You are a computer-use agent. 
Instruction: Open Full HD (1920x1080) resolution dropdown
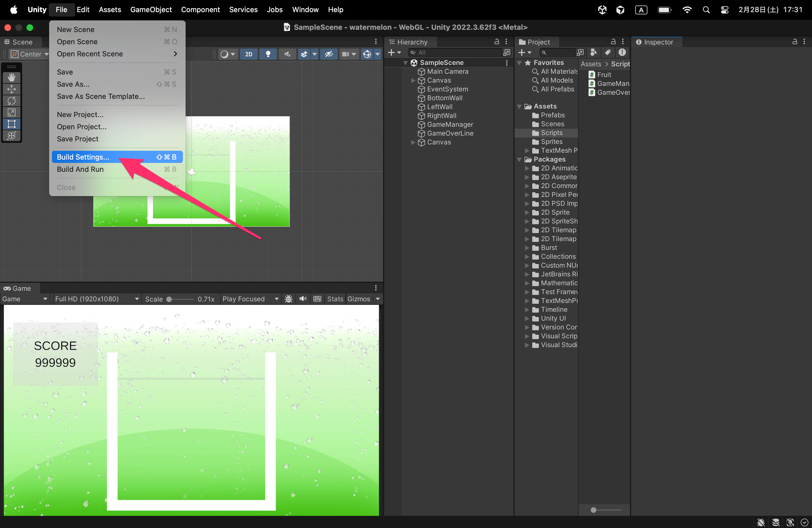(x=97, y=299)
